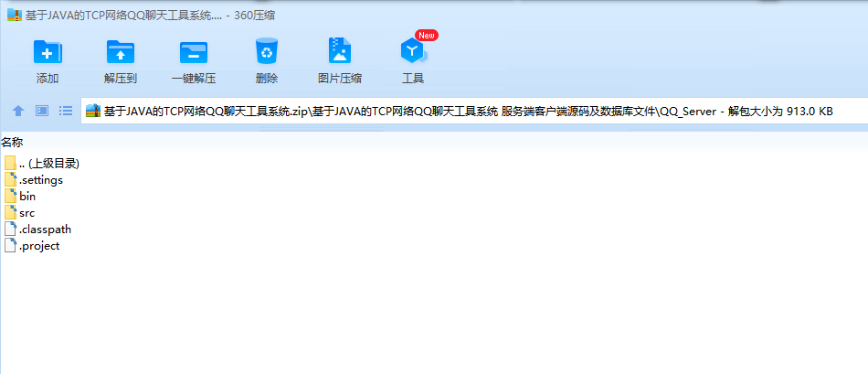The width and height of the screenshot is (868, 374).
Task: Click the 360压缩 app icon in the title bar
Action: pos(15,15)
